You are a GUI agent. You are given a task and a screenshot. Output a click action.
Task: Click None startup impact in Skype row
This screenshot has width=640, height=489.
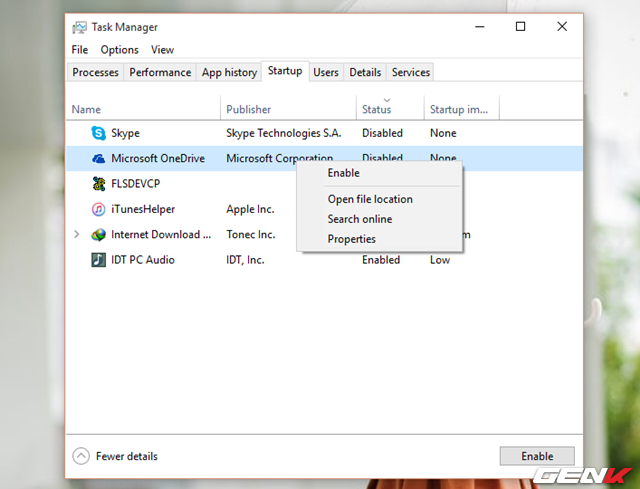[443, 133]
